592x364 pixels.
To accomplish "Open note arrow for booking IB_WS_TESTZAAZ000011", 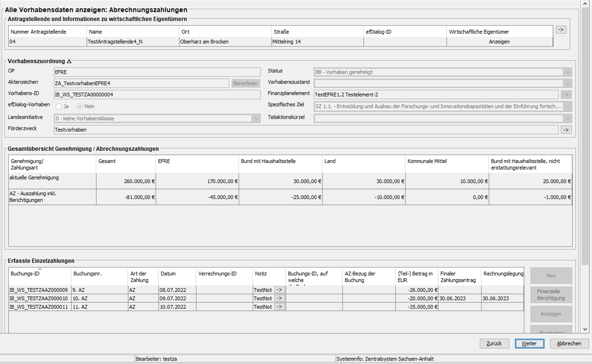I will (x=279, y=307).
